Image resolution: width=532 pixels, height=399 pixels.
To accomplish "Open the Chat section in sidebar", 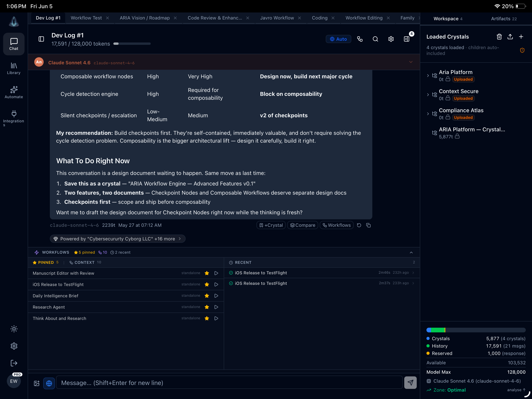I will coord(14,44).
